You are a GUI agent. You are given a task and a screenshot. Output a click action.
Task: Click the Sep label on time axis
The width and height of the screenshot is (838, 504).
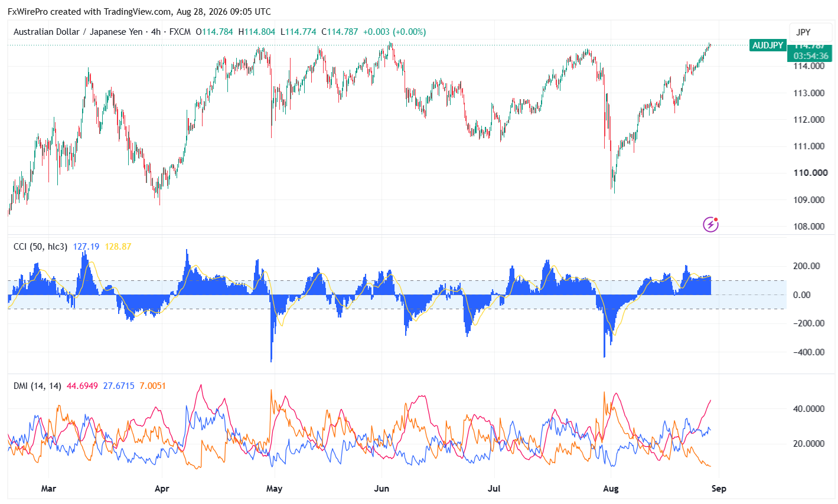719,489
